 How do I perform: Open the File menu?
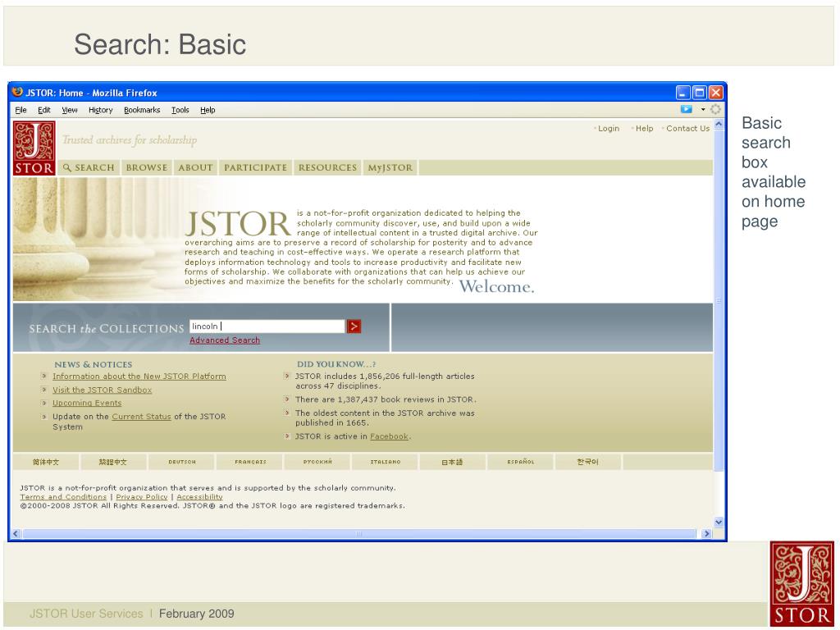click(21, 110)
